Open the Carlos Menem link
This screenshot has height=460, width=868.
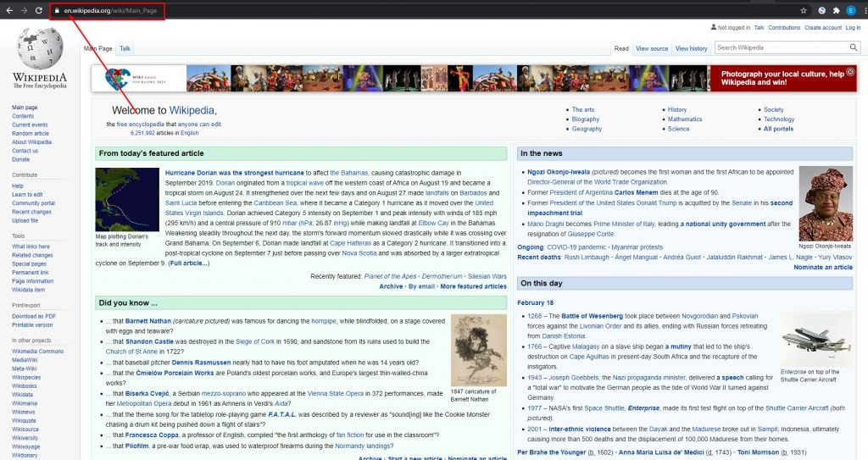click(636, 192)
